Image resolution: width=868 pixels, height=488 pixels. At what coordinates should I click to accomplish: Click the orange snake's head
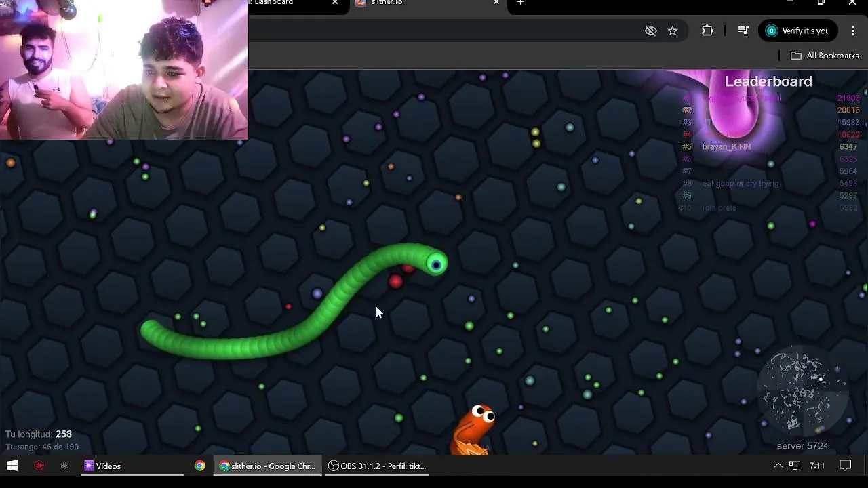[480, 415]
